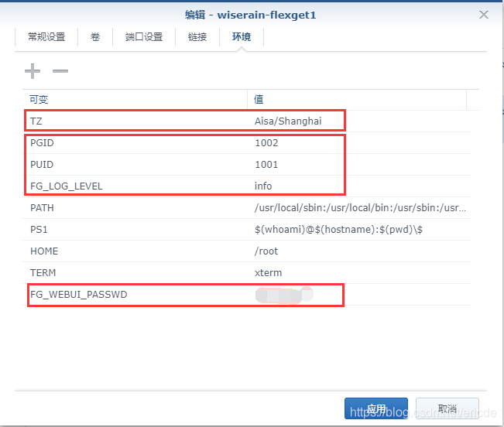Edit the /usr/local/sbin PATH value
Screen dimensions: 504x427
click(360, 208)
